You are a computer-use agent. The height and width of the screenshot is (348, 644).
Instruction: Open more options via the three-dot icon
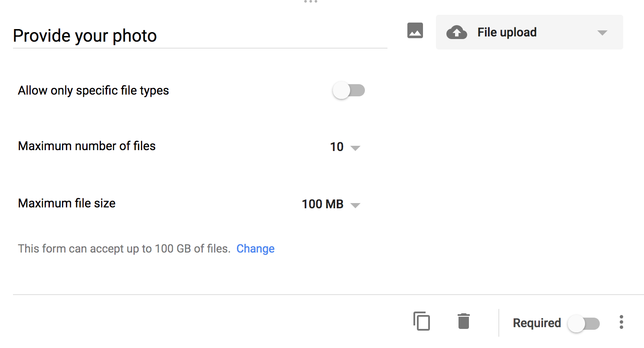click(x=621, y=322)
